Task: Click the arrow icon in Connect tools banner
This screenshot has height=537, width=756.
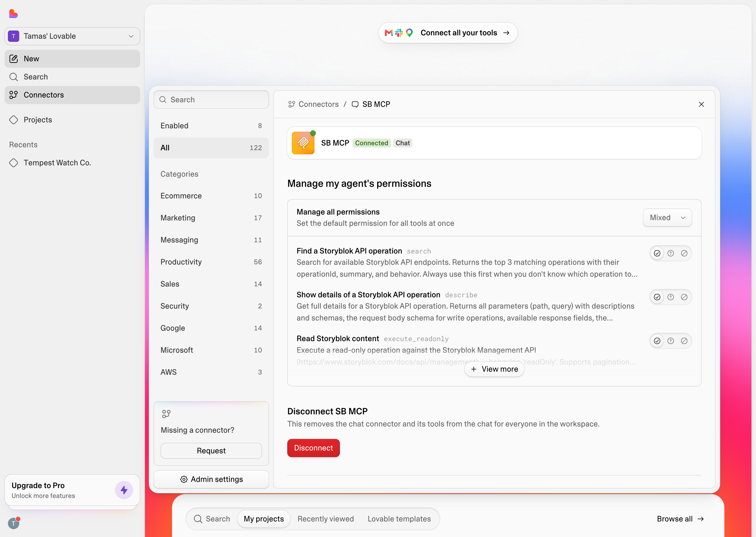Action: tap(506, 33)
